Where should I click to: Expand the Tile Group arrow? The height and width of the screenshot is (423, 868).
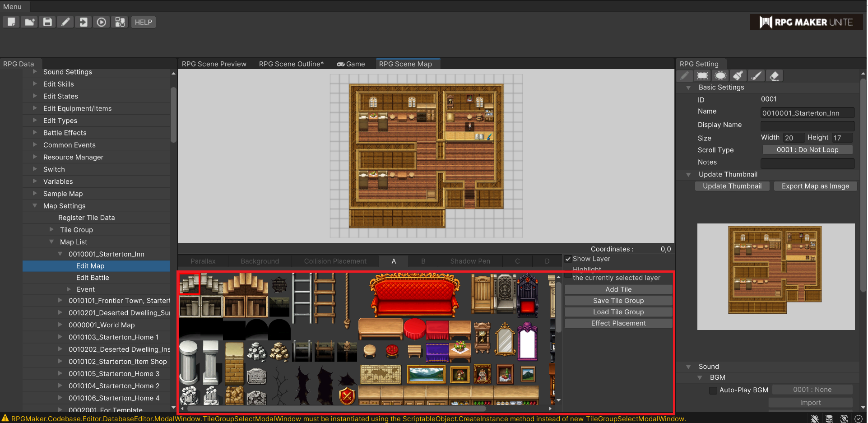click(x=51, y=230)
